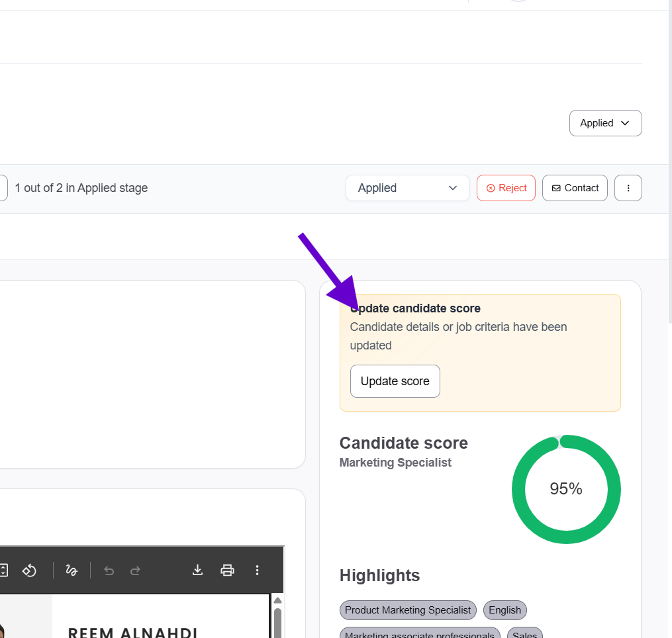Click the Reject button
Screen dimensions: 672x638
(x=506, y=188)
